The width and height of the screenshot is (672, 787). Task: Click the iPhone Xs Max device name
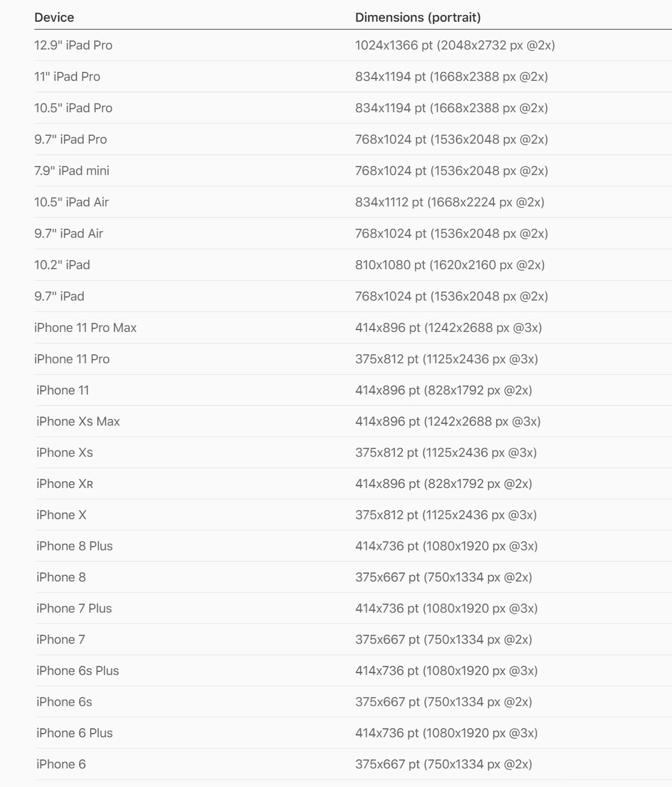78,421
